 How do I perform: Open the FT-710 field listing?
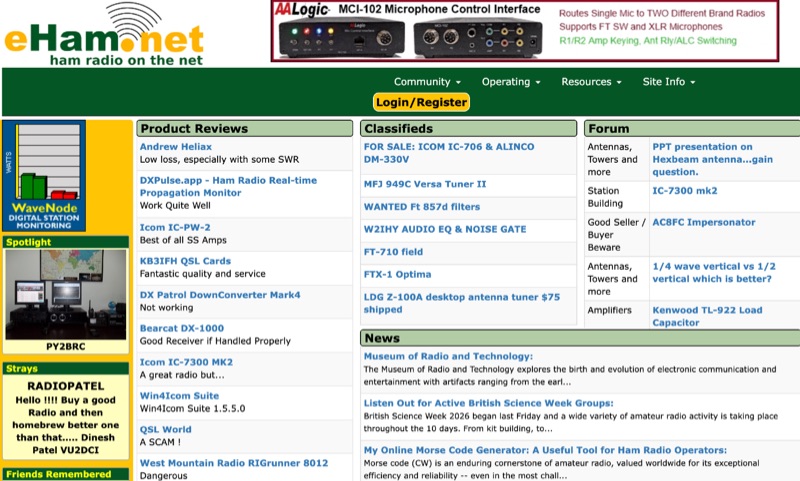coord(393,251)
